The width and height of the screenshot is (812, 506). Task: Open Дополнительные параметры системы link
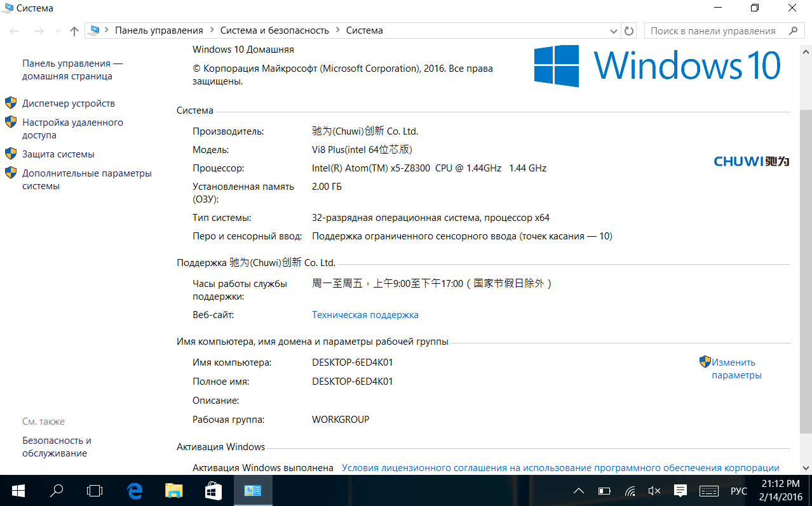coord(87,180)
